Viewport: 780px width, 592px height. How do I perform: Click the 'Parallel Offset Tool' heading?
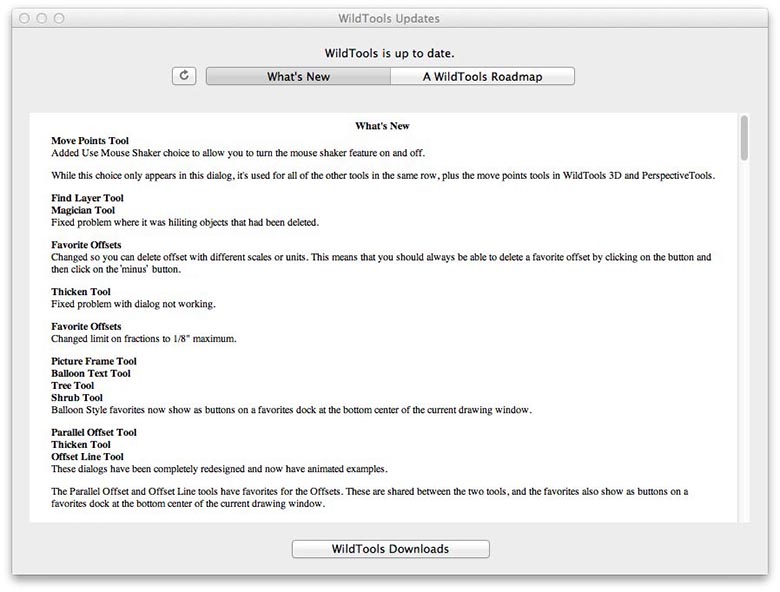click(x=94, y=432)
